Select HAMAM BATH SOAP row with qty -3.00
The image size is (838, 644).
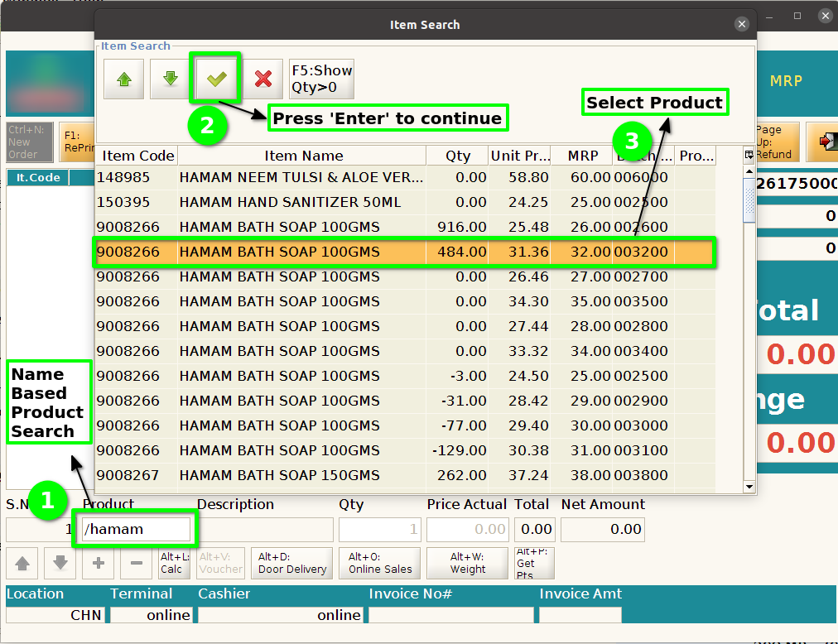click(405, 377)
